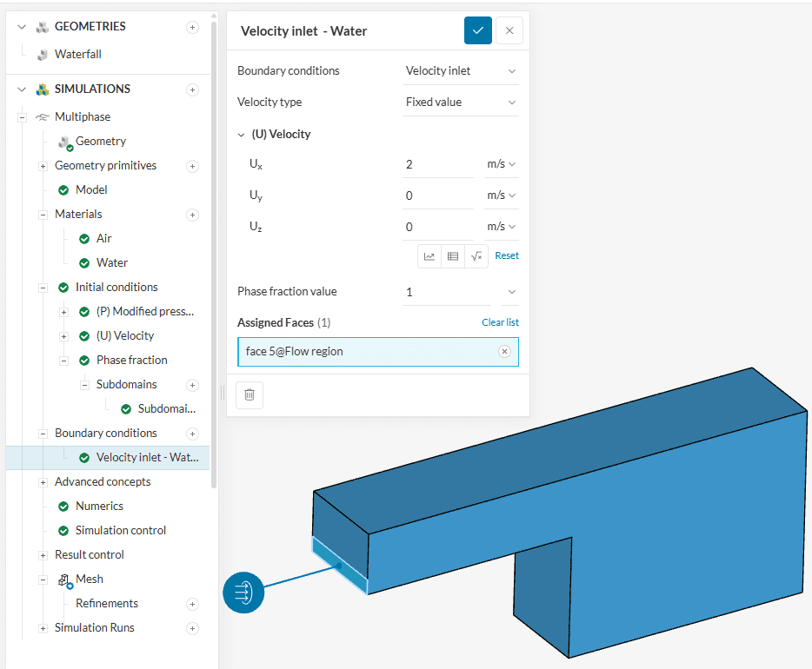812x669 pixels.
Task: Click the Ux velocity value field
Action: point(438,164)
